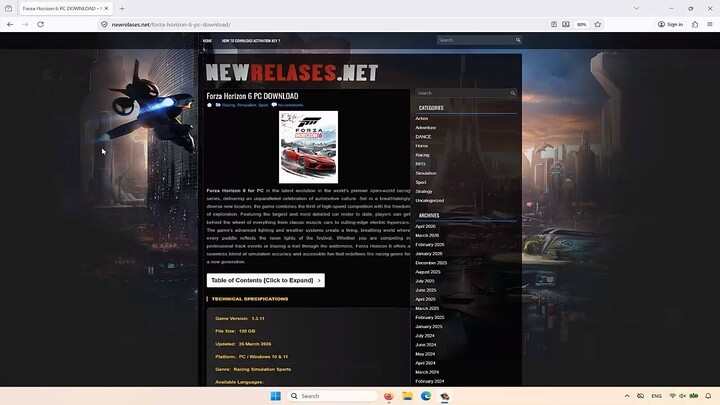The width and height of the screenshot is (720, 405).
Task: Bookmark this page with the star
Action: [597, 24]
